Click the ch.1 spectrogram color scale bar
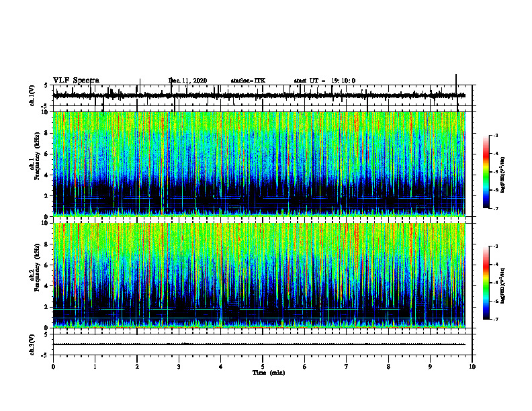532x411 pixels. pyautogui.click(x=486, y=172)
